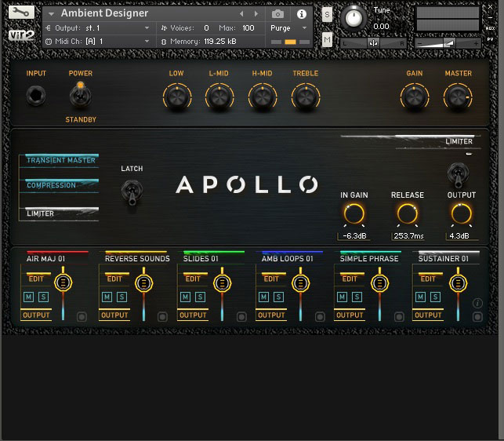Screen dimensions: 504x441
Task: Adjust the TREBLE EQ knob
Action: (306, 97)
